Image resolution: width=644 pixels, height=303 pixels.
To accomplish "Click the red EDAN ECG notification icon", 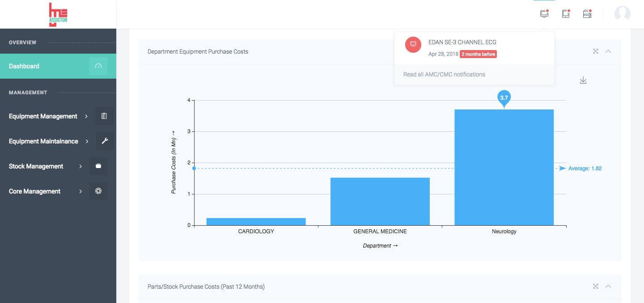I will (x=413, y=44).
